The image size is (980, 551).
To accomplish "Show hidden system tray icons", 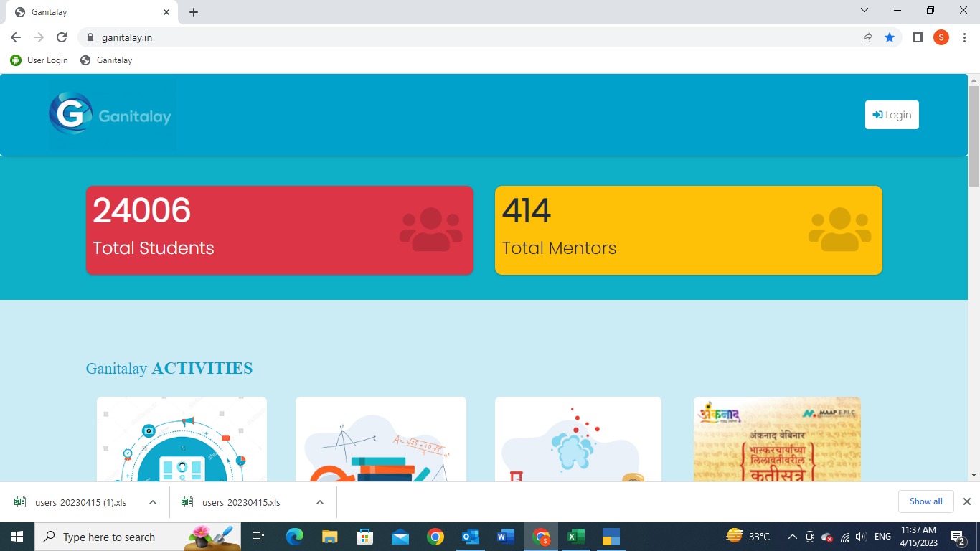I will pyautogui.click(x=792, y=537).
